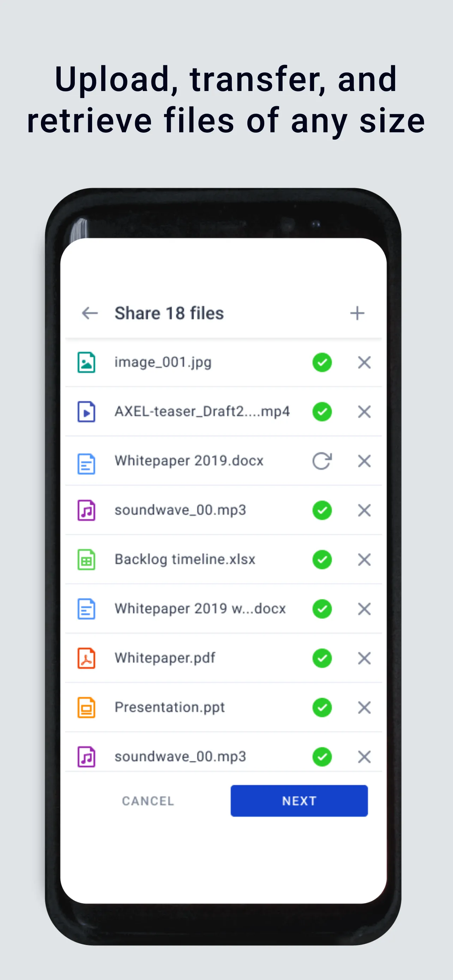Image resolution: width=453 pixels, height=980 pixels.
Task: Click the PDF icon beside Whitepaper.pdf
Action: 86,658
